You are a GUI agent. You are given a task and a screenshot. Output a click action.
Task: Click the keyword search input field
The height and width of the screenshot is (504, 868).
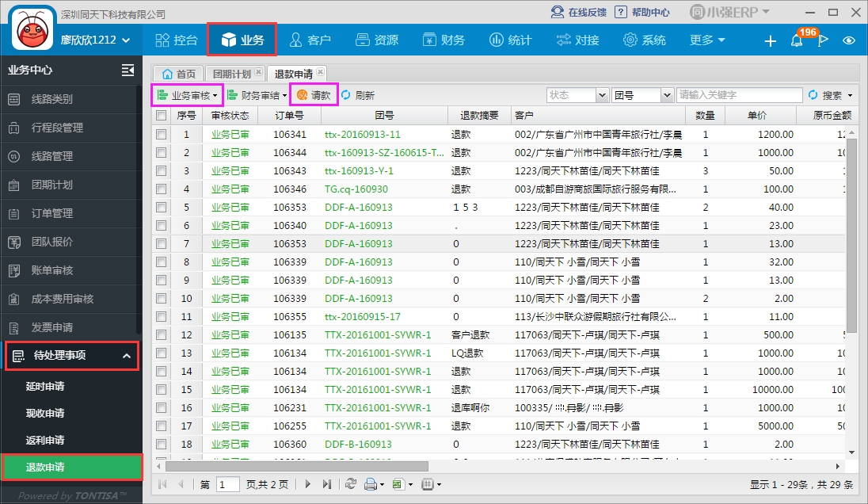coord(740,95)
